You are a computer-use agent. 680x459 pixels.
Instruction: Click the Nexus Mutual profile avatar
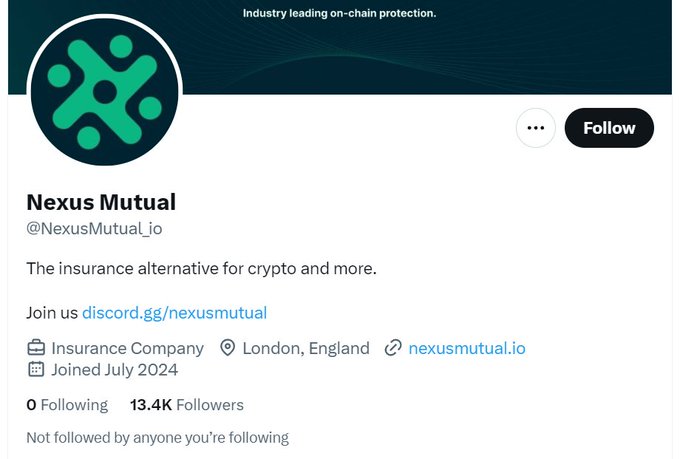[105, 92]
